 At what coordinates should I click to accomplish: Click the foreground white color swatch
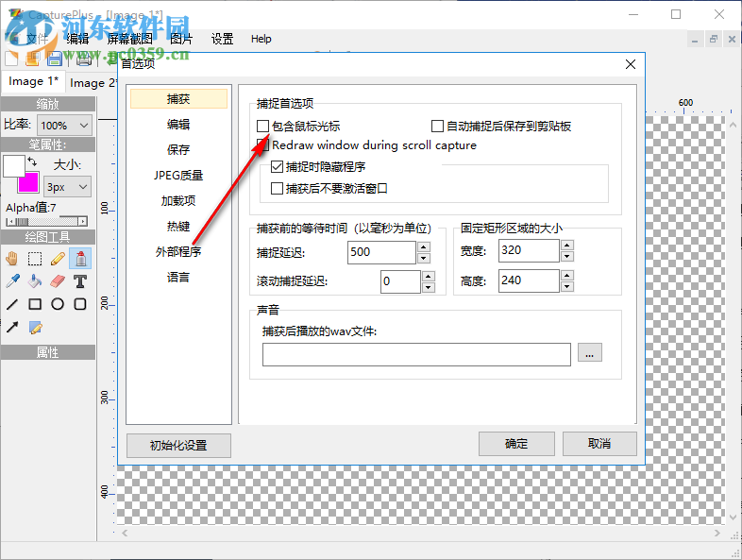[x=14, y=165]
